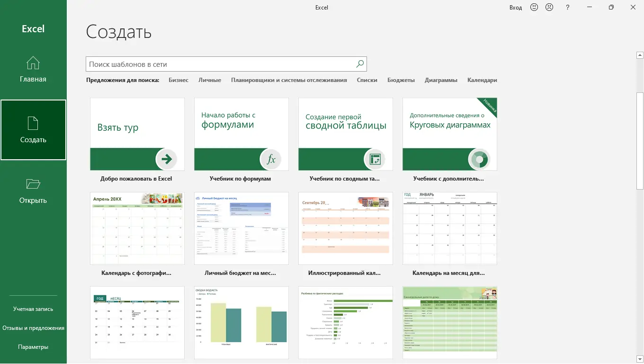Click Вход to sign in
The width and height of the screenshot is (644, 364).
tap(515, 7)
